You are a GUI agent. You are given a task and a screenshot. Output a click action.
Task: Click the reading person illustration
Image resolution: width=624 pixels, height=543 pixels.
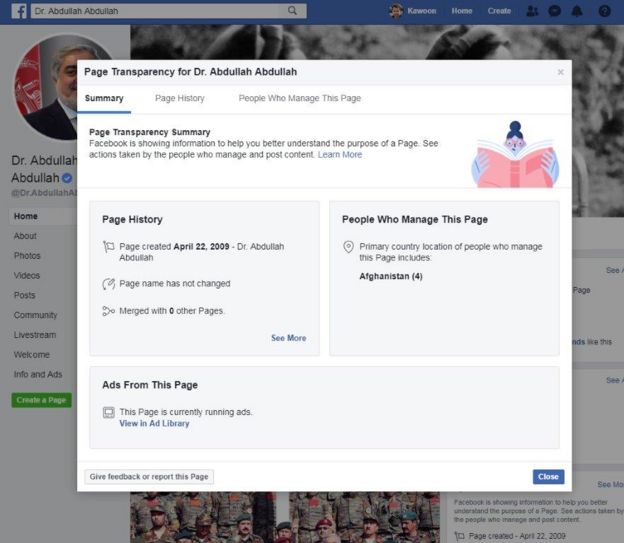(x=515, y=154)
